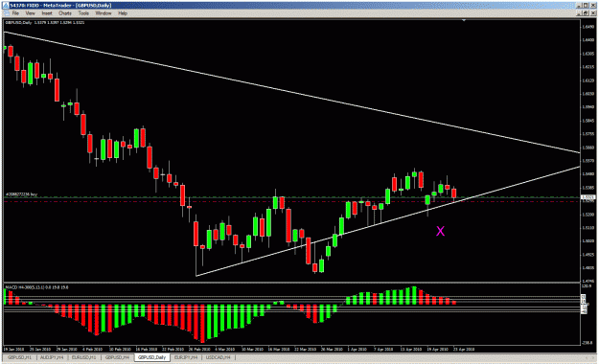Click the current price tag on price axis
599x364 pixels.
tap(587, 197)
